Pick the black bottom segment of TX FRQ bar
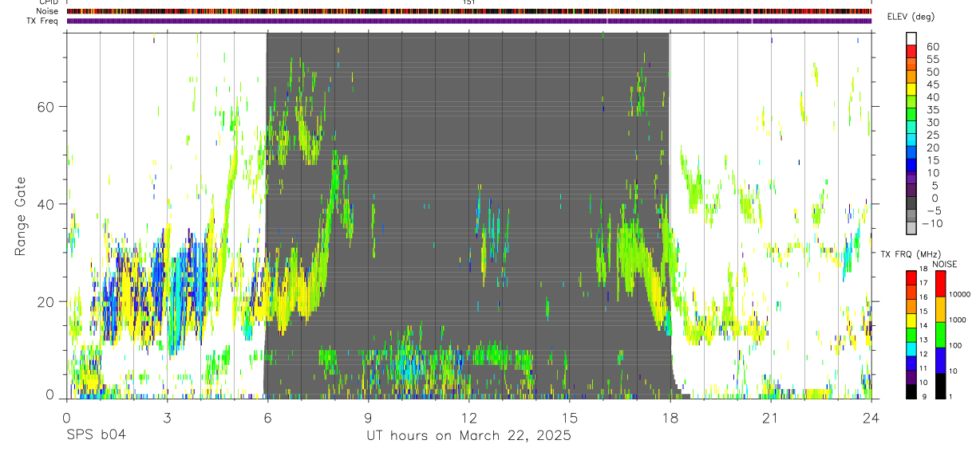Image resolution: width=980 pixels, height=452 pixels. pyautogui.click(x=911, y=391)
